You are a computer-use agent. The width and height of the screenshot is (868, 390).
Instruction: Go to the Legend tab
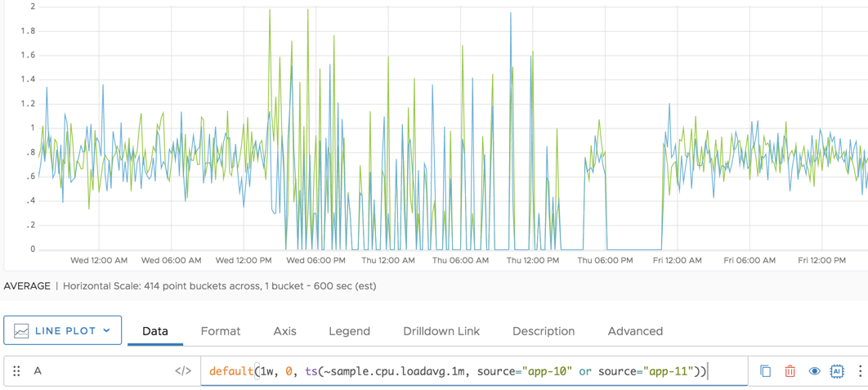coord(349,331)
